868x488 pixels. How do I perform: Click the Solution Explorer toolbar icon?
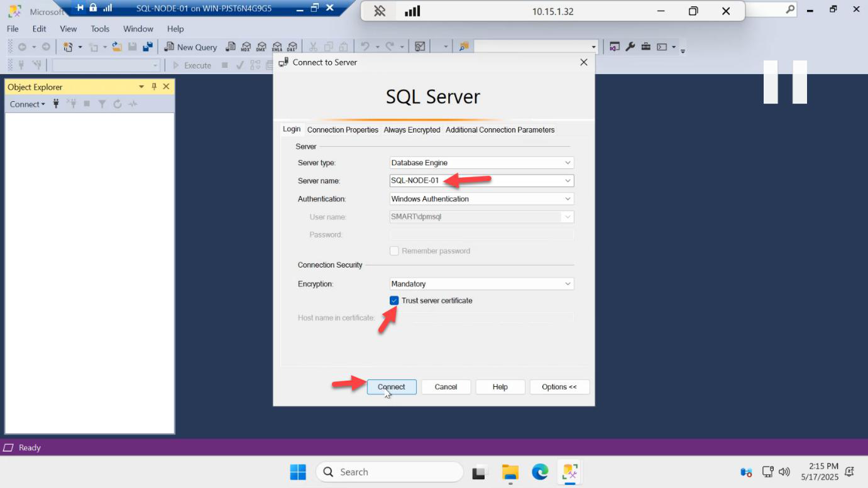[614, 47]
